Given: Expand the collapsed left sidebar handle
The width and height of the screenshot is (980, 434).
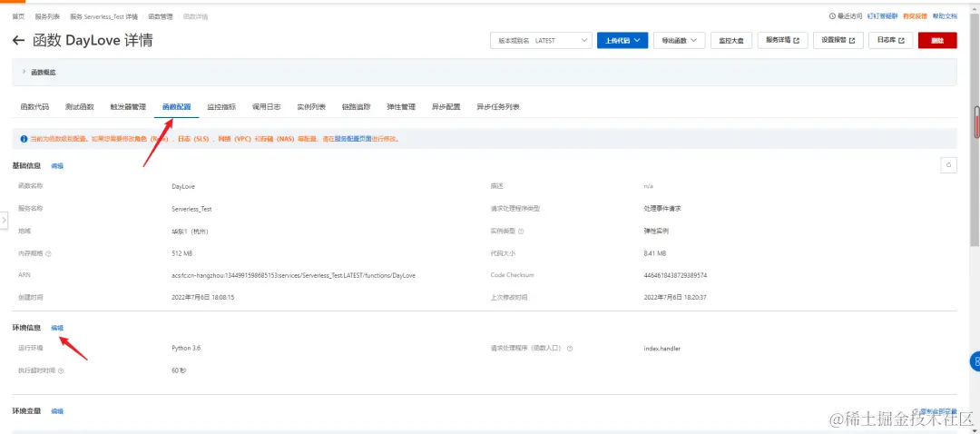Looking at the screenshot, I should click(x=4, y=220).
